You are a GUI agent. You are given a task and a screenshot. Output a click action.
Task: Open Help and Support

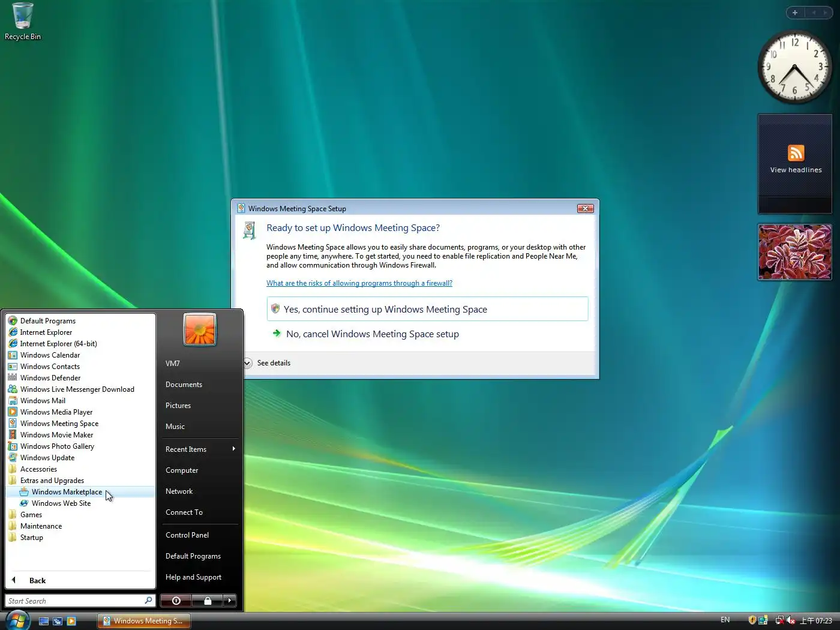click(x=199, y=577)
